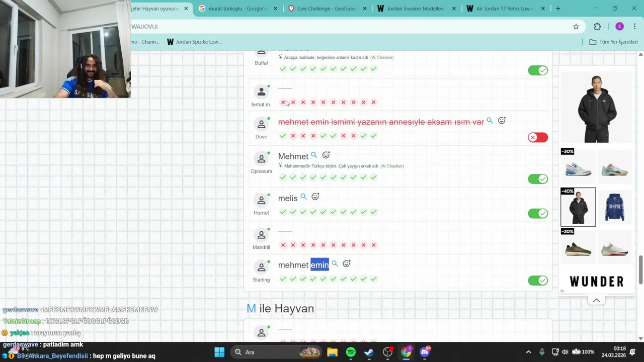The height and width of the screenshot is (362, 644).
Task: Open Discord from the taskbar
Action: tap(425, 352)
